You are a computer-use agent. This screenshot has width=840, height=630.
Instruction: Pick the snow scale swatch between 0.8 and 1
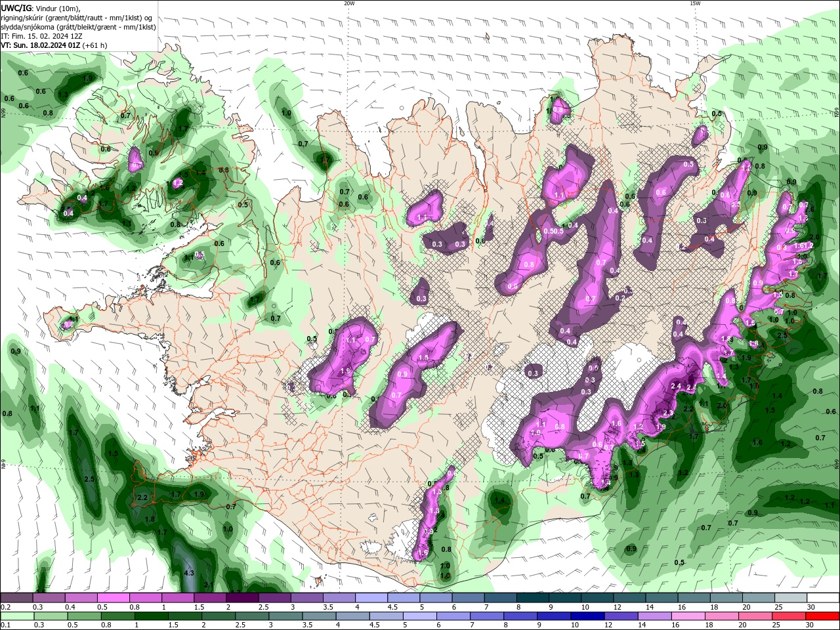pyautogui.click(x=146, y=598)
